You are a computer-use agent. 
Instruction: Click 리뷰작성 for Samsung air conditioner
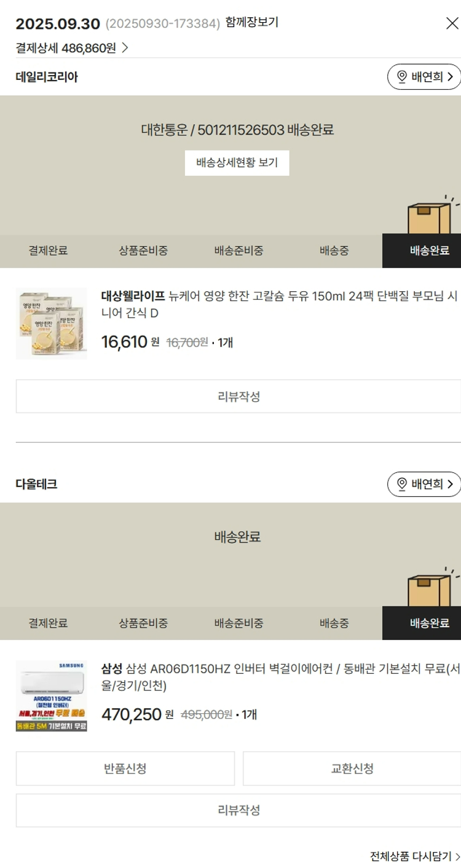pos(238,810)
